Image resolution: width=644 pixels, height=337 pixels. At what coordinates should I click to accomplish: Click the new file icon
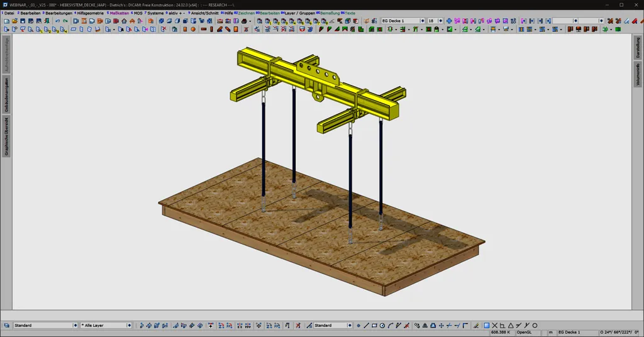coord(6,21)
